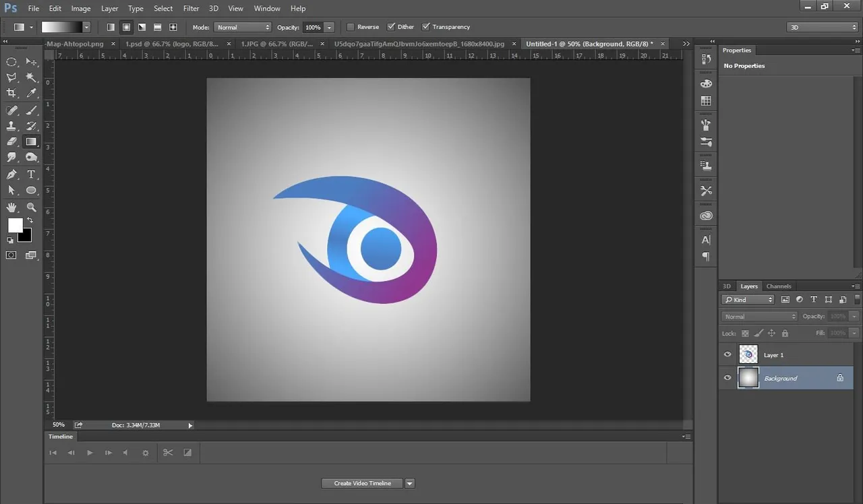Select the Clone Stamp tool
Screen dimensions: 863x504
point(11,126)
